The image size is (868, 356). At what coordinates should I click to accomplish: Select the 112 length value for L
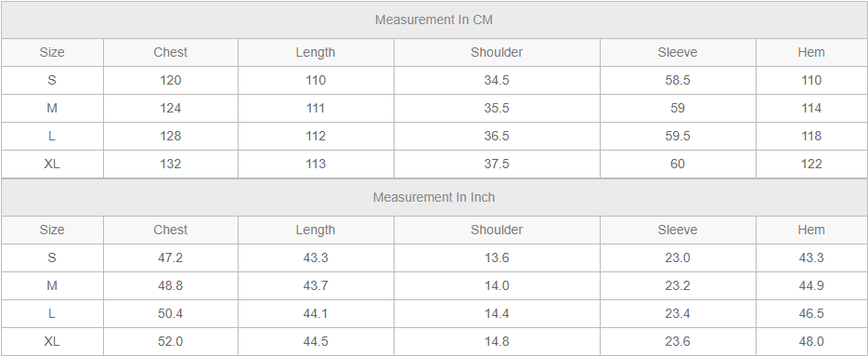[316, 137]
